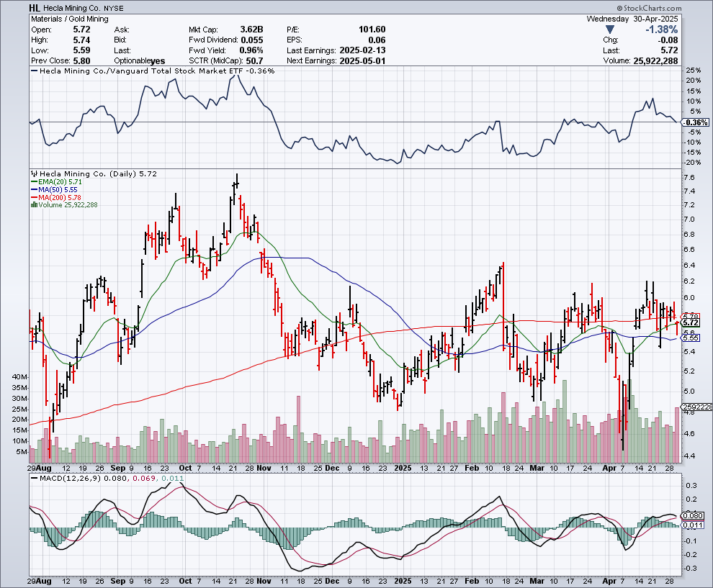Open the StockCharts.com watermark link
The height and width of the screenshot is (588, 713).
click(675, 8)
